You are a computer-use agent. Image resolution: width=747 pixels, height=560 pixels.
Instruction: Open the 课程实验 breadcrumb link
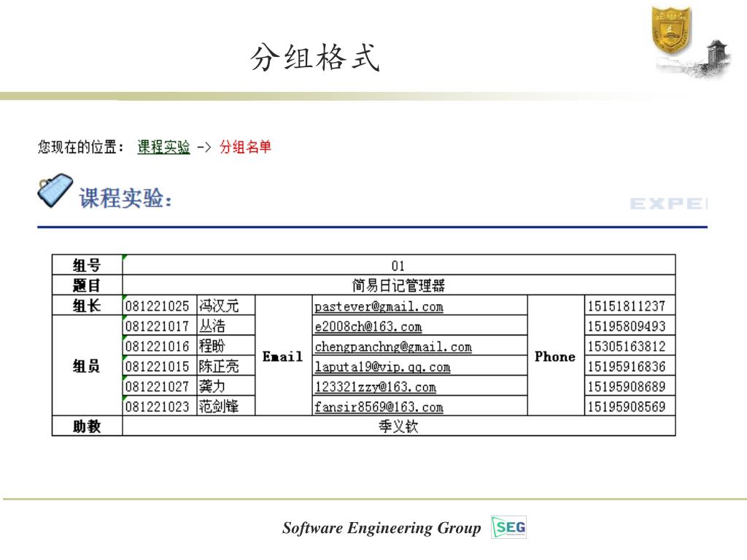(x=163, y=147)
